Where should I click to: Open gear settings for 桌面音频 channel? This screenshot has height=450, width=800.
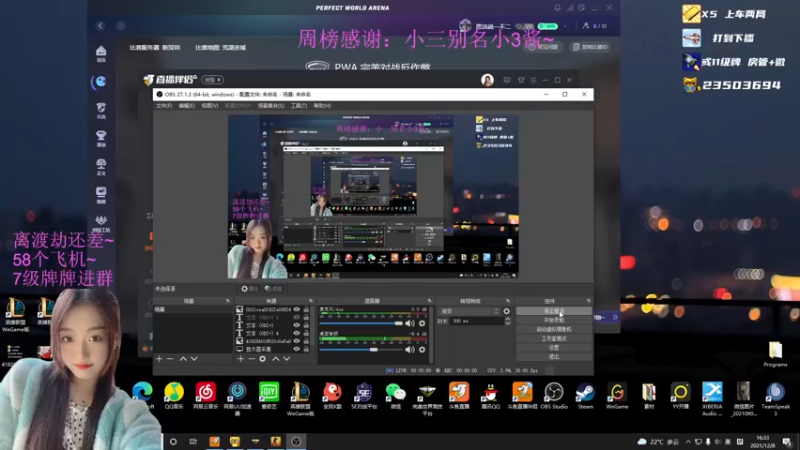(x=422, y=349)
